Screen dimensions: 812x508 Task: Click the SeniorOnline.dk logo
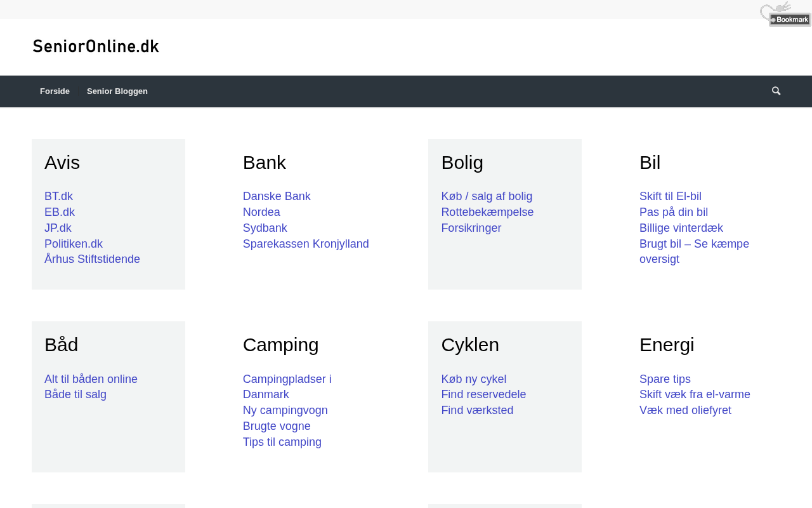pos(96,46)
